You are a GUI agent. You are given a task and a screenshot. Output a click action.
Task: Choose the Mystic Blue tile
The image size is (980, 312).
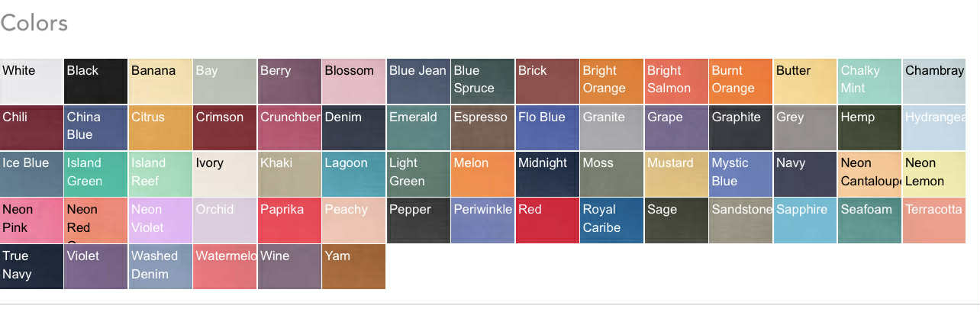[x=740, y=174]
